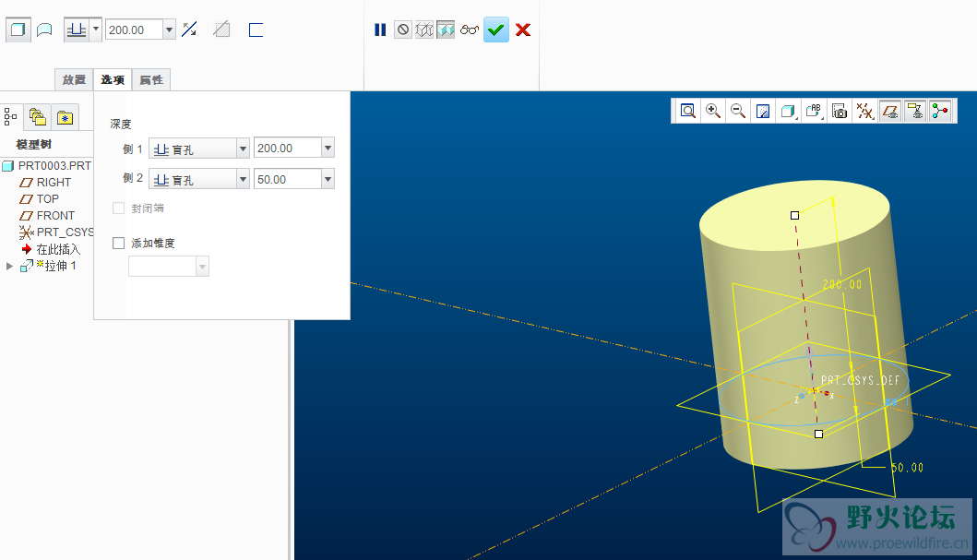The width and height of the screenshot is (977, 560).
Task: Select PRT_CSYS coordinate system in tree
Action: click(56, 232)
